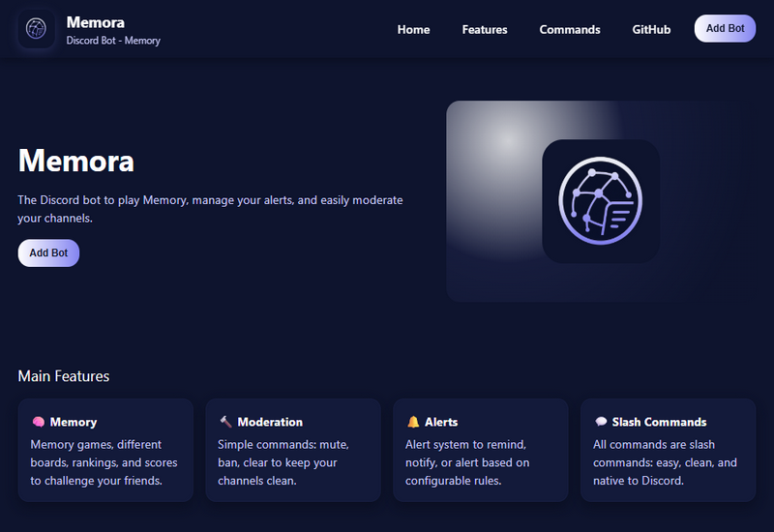Go to the Home nav item

click(413, 29)
